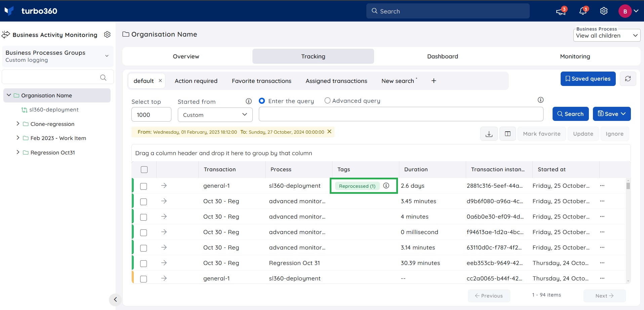Image resolution: width=644 pixels, height=310 pixels.
Task: Click the query info icon
Action: point(540,100)
